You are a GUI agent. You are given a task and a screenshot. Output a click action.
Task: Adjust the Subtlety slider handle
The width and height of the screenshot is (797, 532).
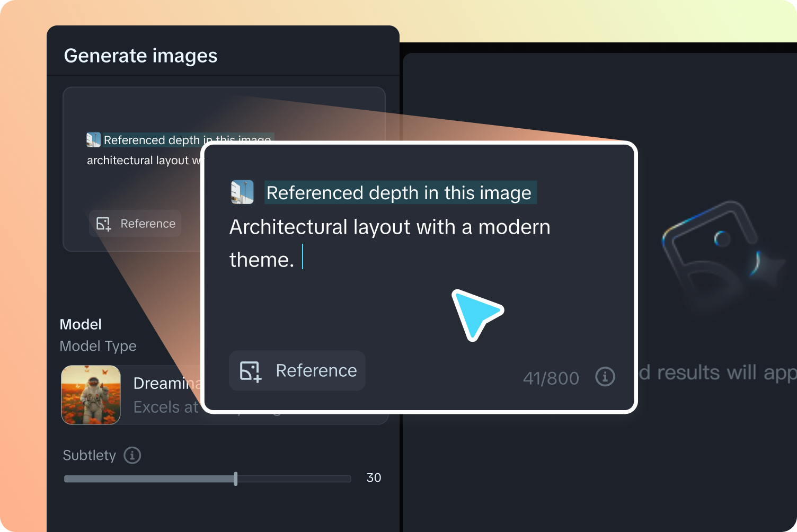(x=236, y=478)
